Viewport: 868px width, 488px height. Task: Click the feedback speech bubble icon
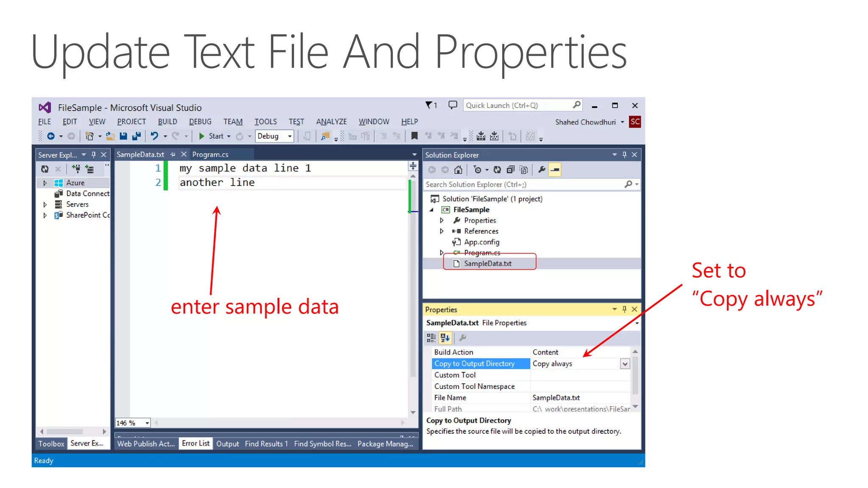point(453,105)
